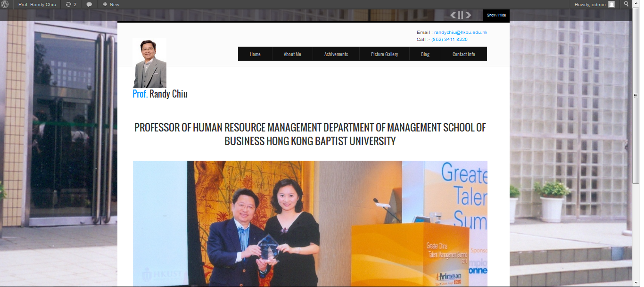644x287 pixels.
Task: Go to previous background slide arrow
Action: pos(453,15)
